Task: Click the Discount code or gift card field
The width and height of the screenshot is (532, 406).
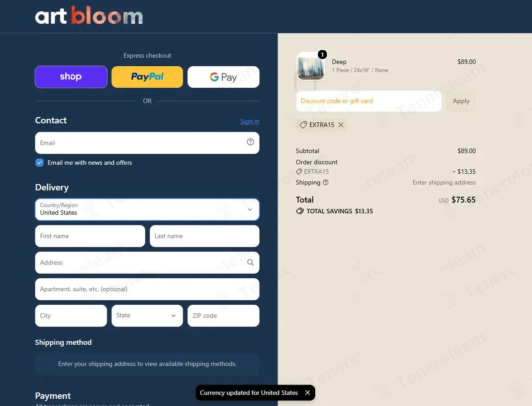Action: pos(369,101)
